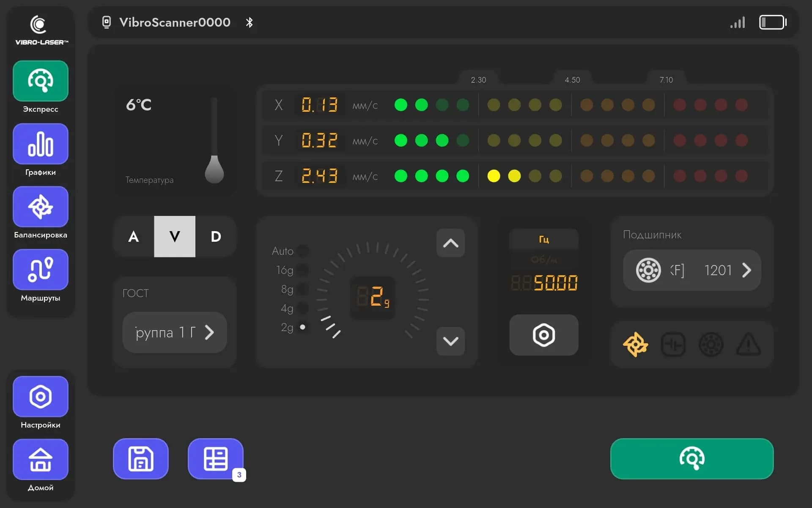Open the Графики charts section
The height and width of the screenshot is (508, 812).
(41, 144)
